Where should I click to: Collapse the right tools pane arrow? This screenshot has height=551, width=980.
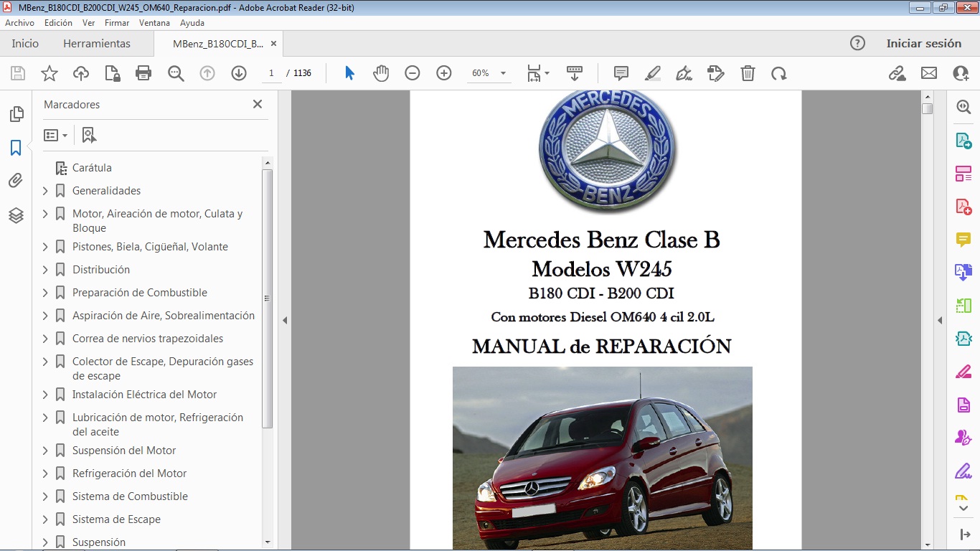(940, 321)
